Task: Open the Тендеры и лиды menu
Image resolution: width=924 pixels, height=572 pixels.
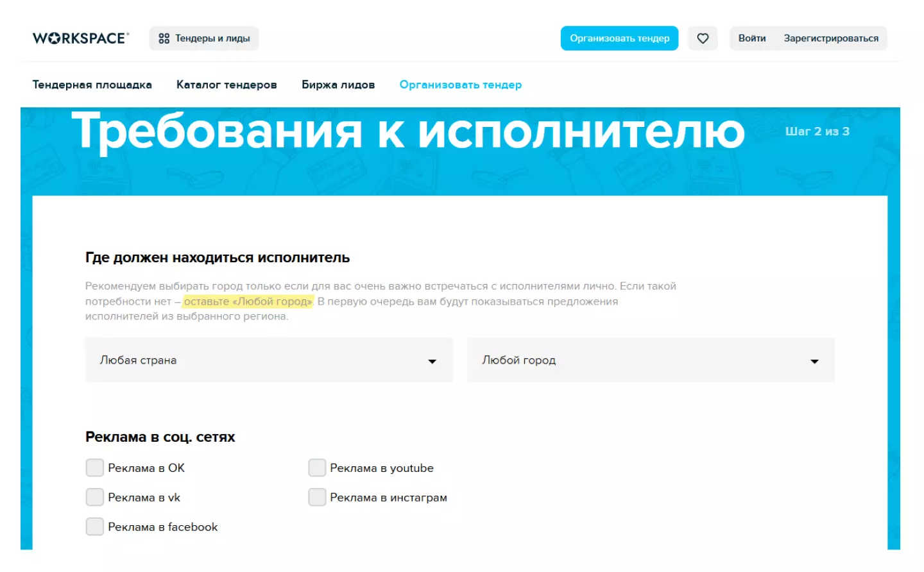Action: pyautogui.click(x=204, y=38)
